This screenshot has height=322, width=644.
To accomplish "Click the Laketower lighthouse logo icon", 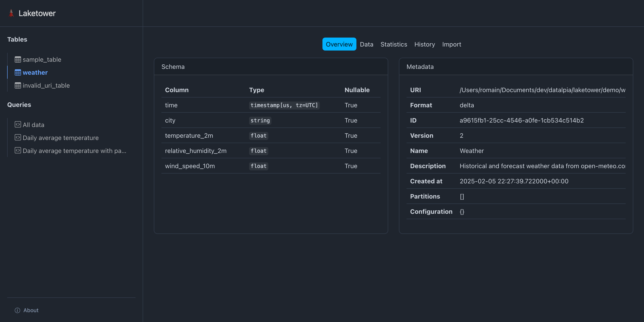I will pos(11,13).
